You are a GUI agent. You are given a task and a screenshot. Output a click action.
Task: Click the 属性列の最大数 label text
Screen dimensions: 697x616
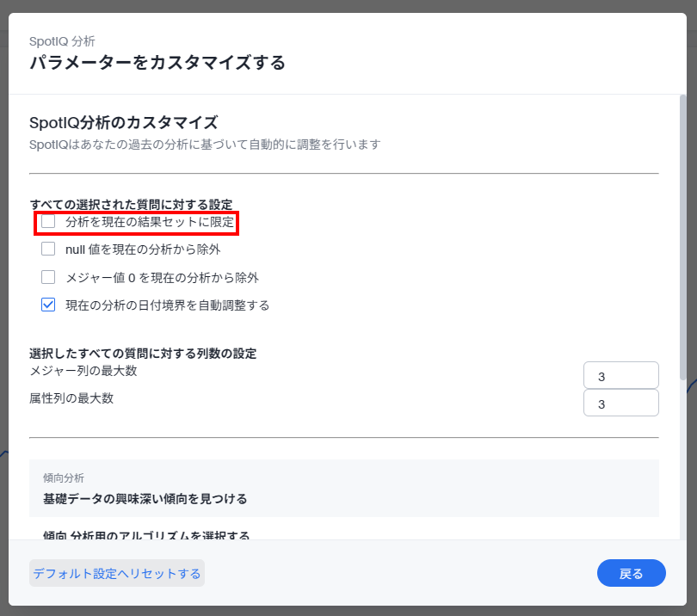[x=71, y=397]
